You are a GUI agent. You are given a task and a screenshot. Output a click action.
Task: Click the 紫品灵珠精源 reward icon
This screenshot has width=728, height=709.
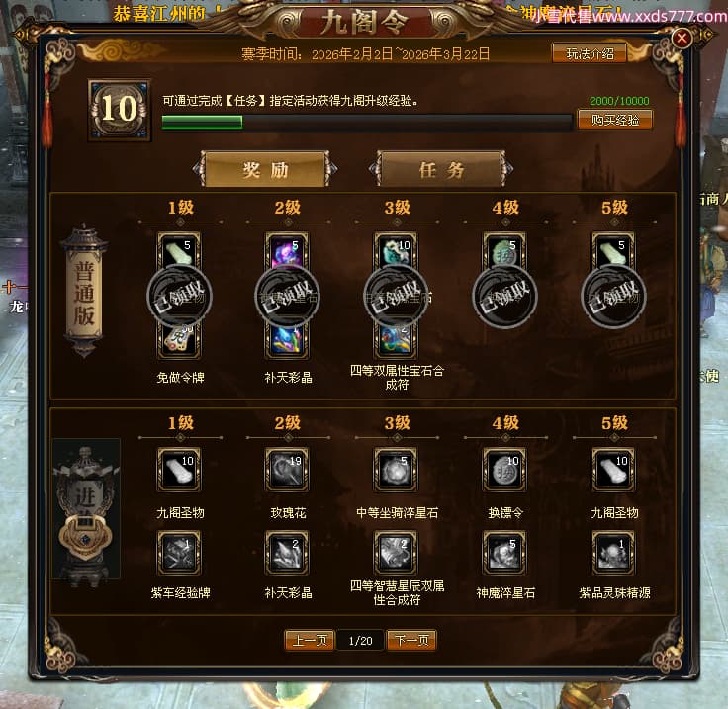[613, 553]
